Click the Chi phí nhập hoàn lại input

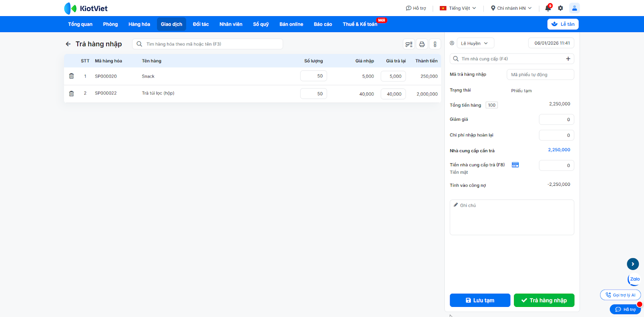click(x=557, y=135)
